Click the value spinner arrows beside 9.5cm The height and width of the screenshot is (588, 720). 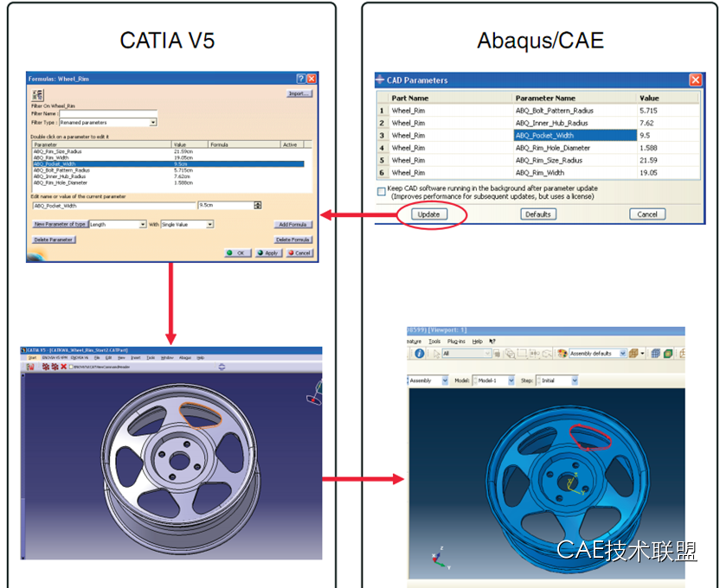[x=258, y=205]
